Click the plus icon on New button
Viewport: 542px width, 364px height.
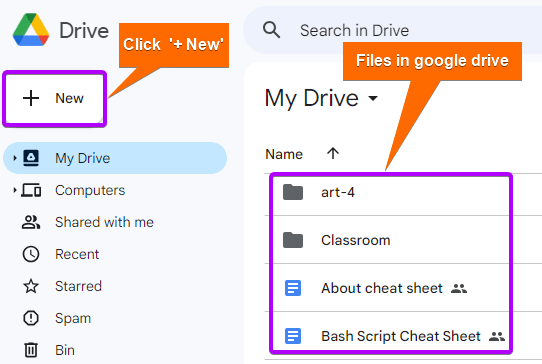[31, 98]
